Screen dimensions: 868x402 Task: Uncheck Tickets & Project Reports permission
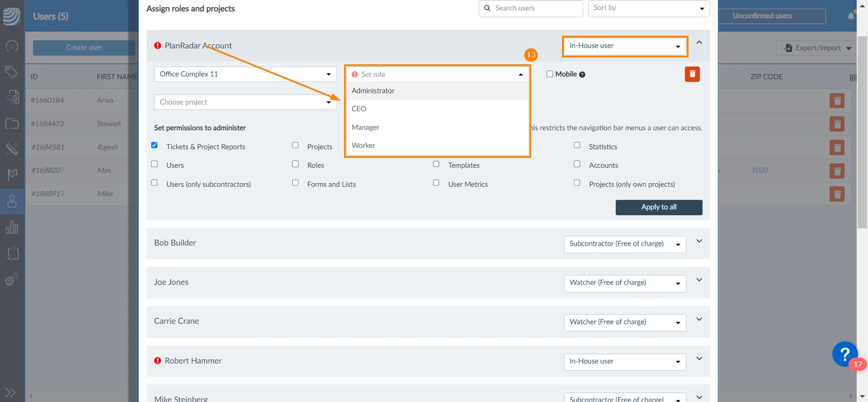155,145
